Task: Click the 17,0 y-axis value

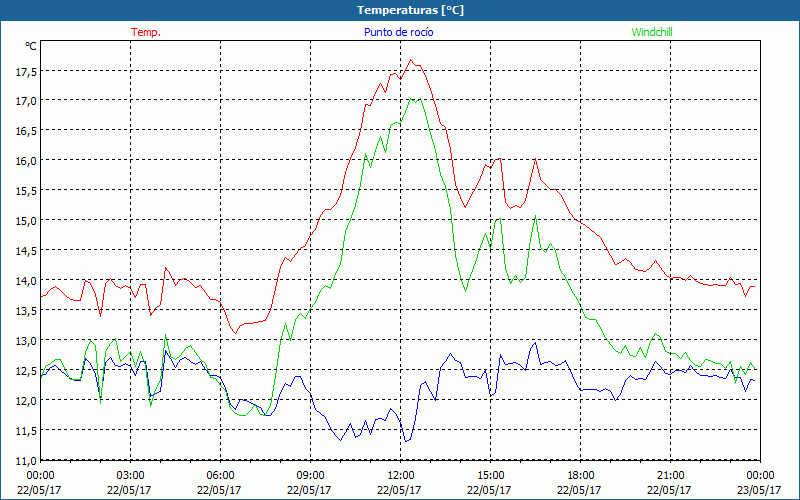Action: pyautogui.click(x=27, y=101)
